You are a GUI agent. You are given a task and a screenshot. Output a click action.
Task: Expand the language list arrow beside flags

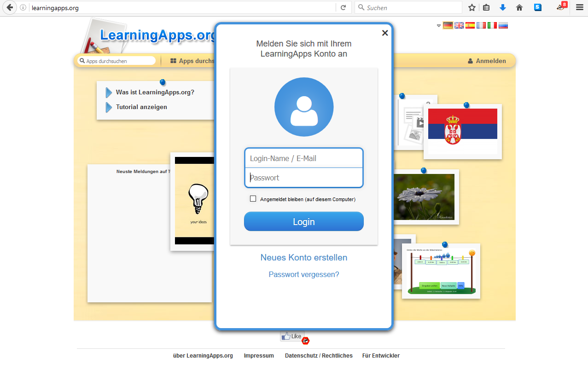click(439, 26)
